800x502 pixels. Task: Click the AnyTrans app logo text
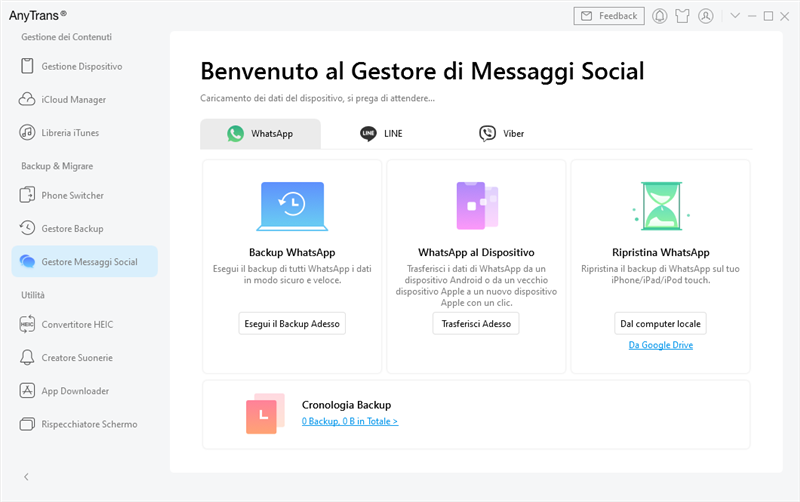pos(38,15)
